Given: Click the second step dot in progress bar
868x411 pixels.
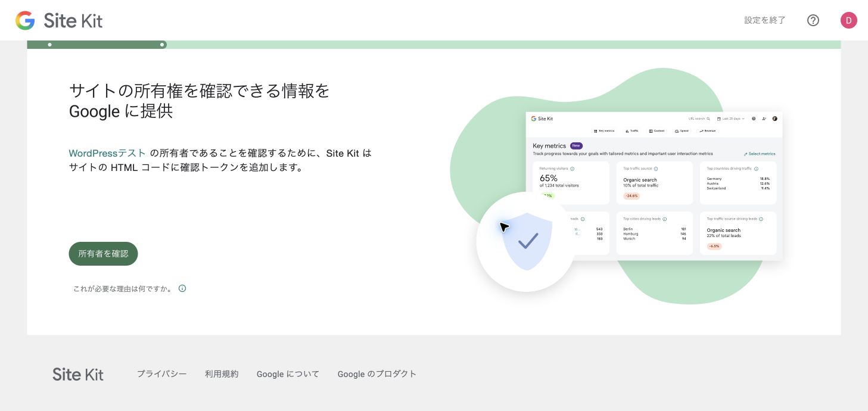Looking at the screenshot, I should [x=162, y=45].
